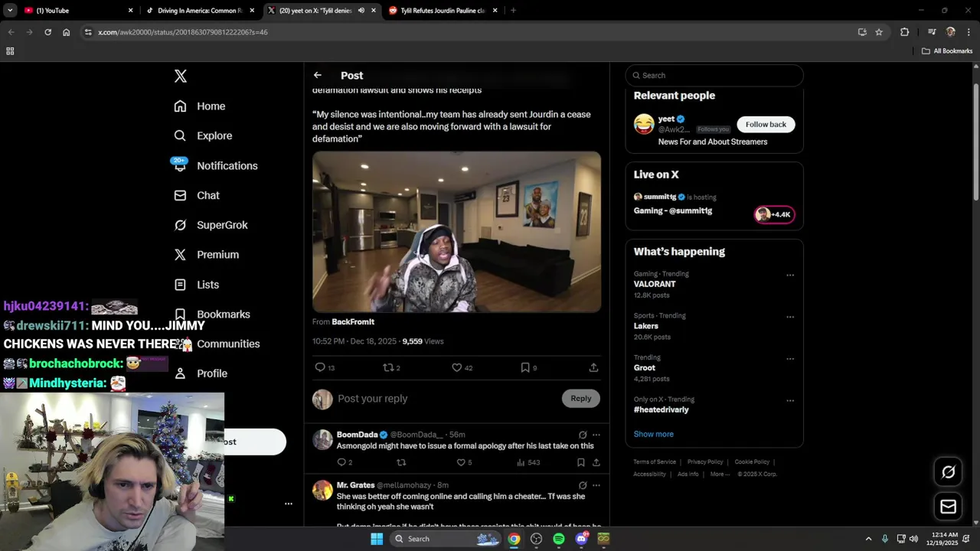This screenshot has width=980, height=551.
Task: Click the address bar URL
Action: tap(183, 32)
